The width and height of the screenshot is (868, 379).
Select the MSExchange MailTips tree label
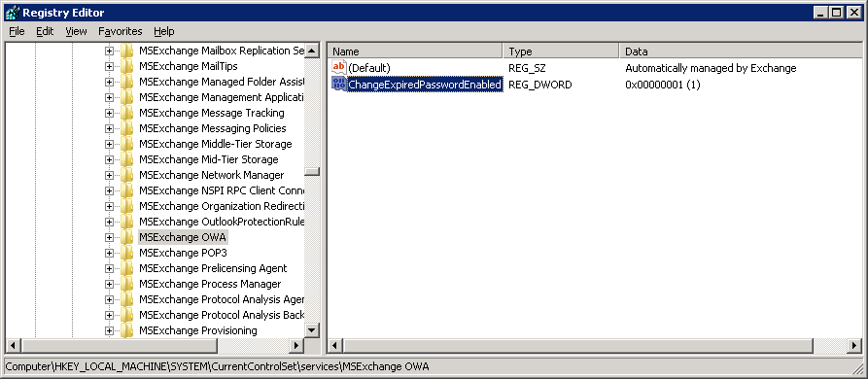click(189, 66)
